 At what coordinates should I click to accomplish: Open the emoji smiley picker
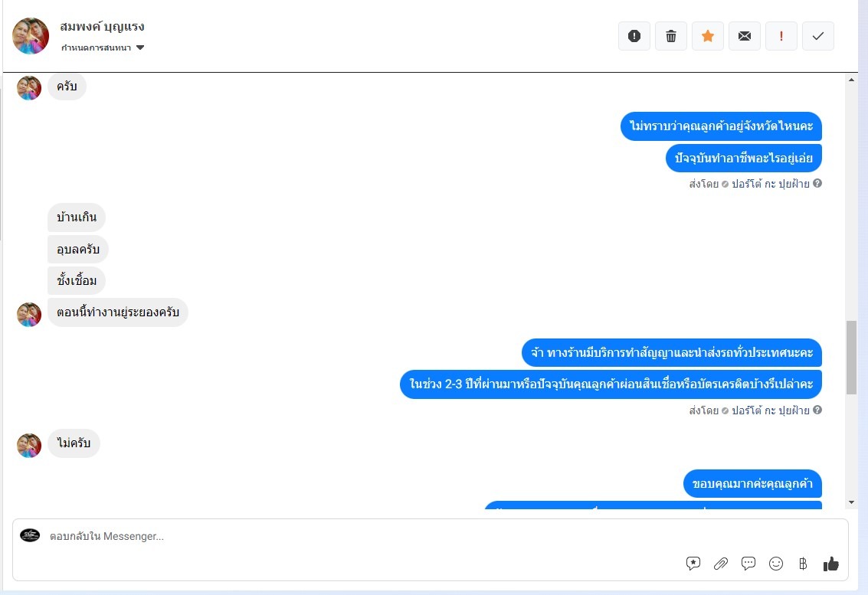pos(776,564)
